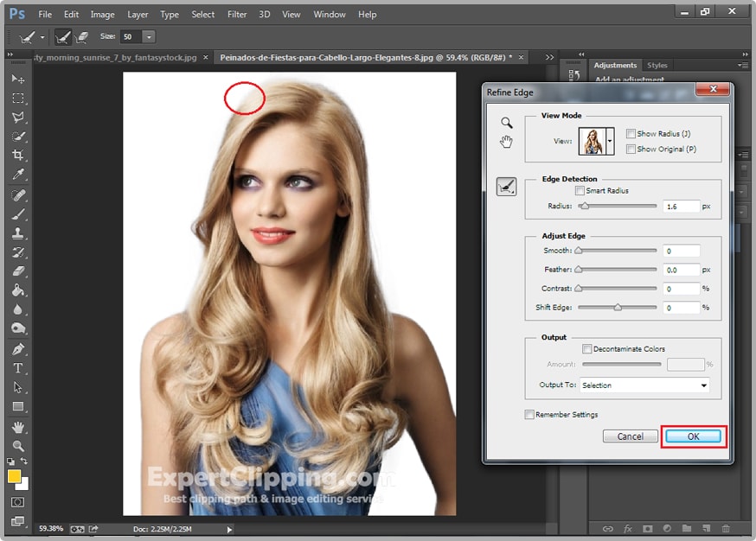The width and height of the screenshot is (756, 541).
Task: Check the Show Original (P) option
Action: click(x=631, y=150)
